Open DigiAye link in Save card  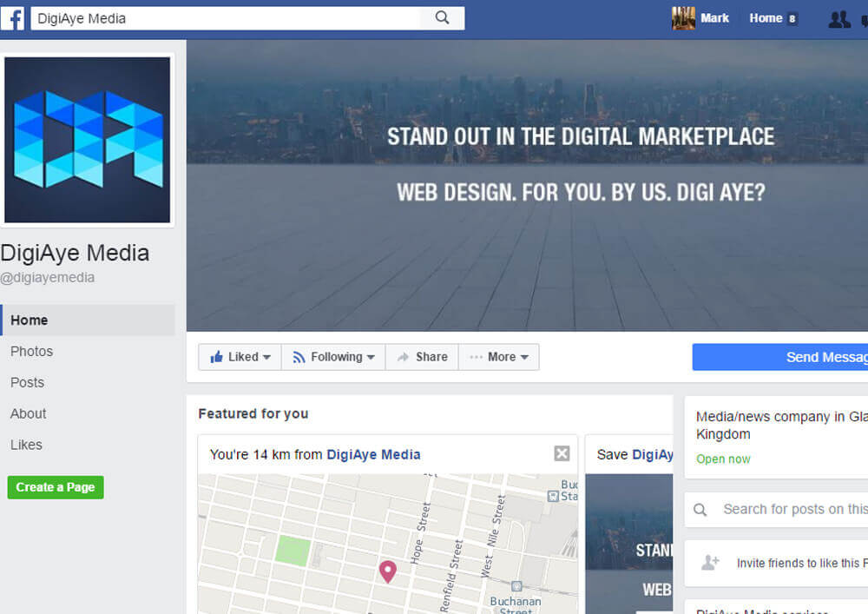pos(653,454)
